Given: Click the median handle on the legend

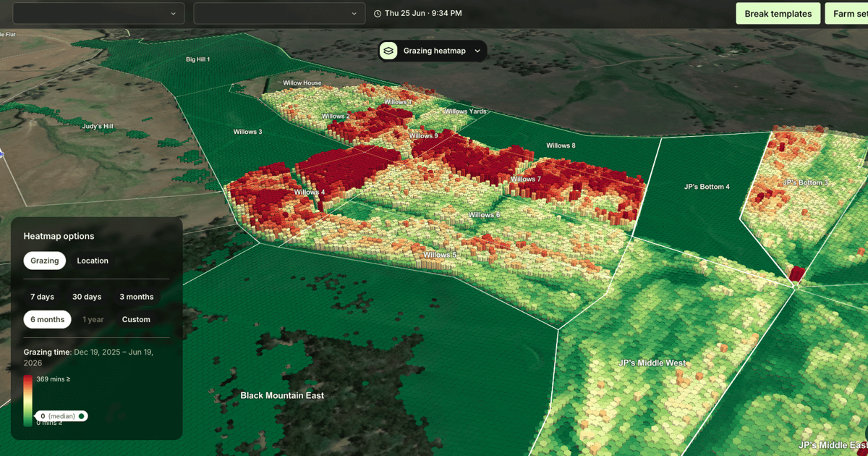Looking at the screenshot, I should pos(61,416).
